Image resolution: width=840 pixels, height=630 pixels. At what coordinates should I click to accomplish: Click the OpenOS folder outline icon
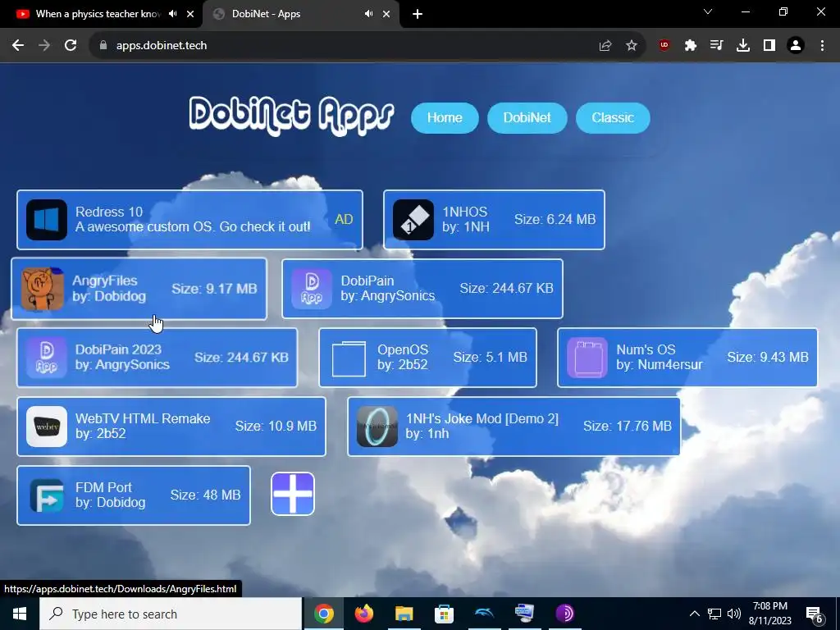(349, 359)
